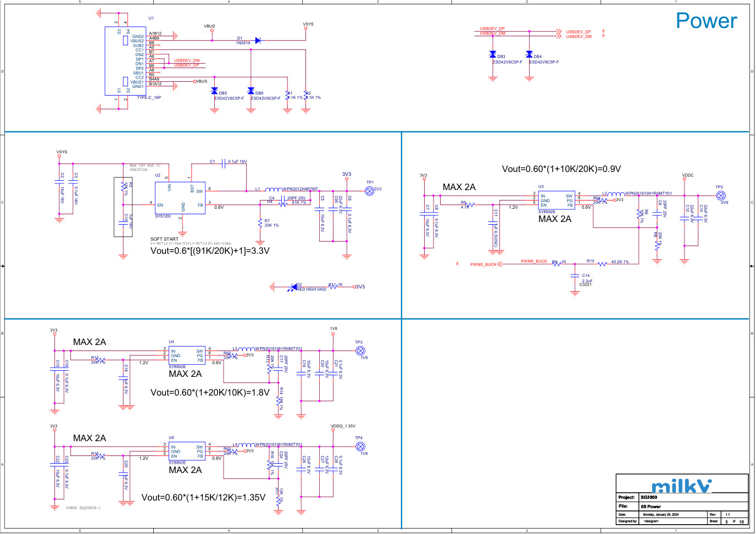The height and width of the screenshot is (534, 756).
Task: Select the TP2 test point near 0V9
Action: click(721, 196)
